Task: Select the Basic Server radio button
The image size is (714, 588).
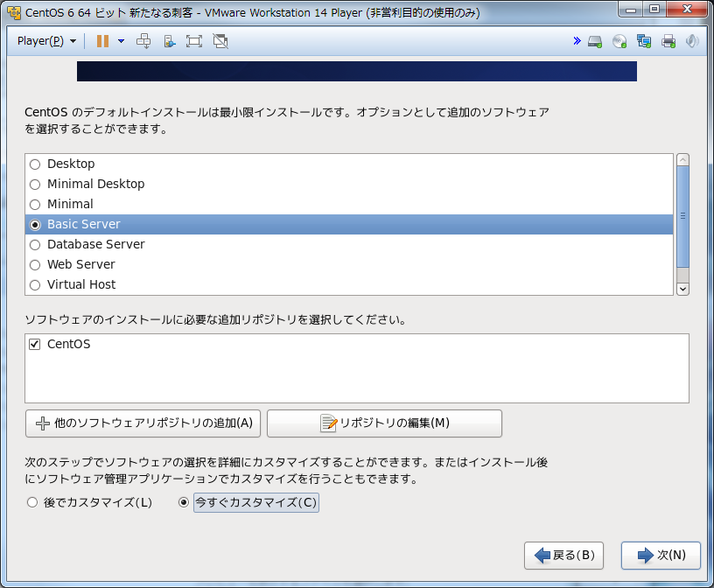Action: [35, 225]
